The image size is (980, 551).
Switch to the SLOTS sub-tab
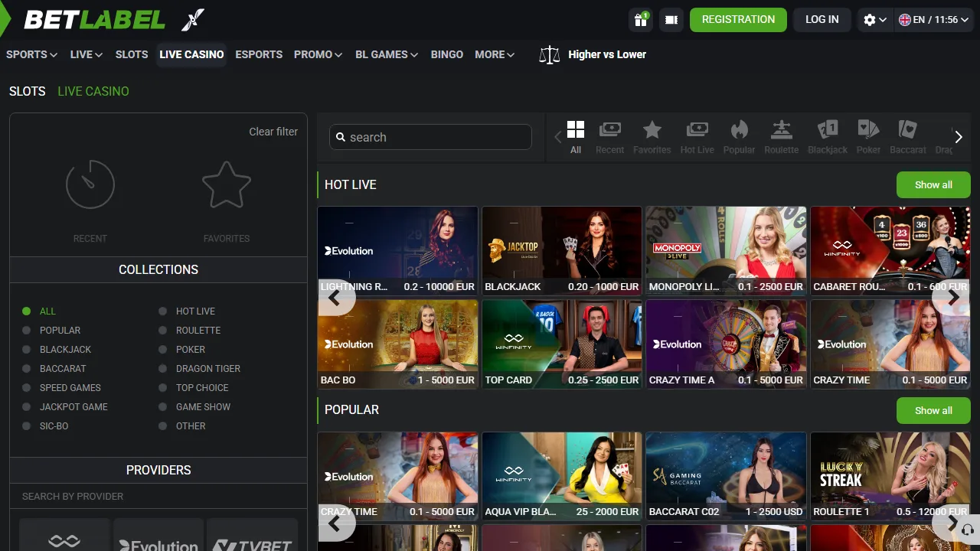[28, 91]
